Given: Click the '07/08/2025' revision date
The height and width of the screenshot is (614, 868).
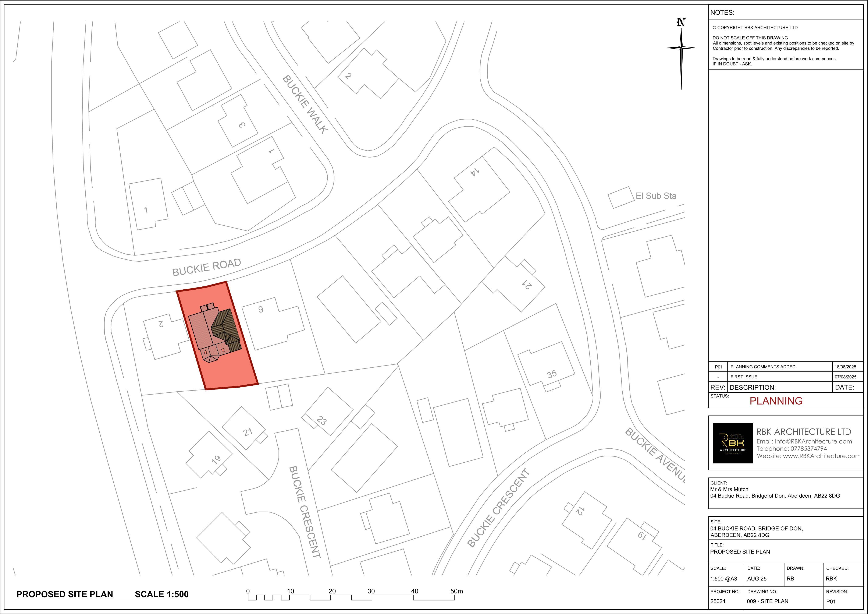Looking at the screenshot, I should point(845,377).
